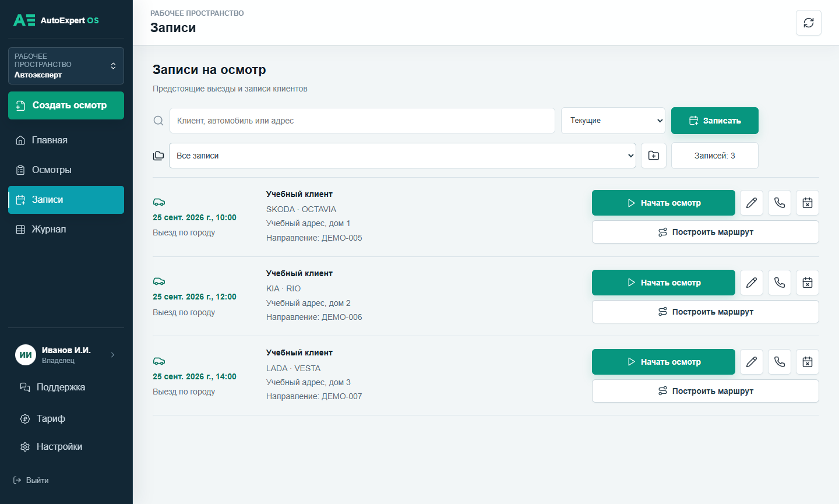Click the car icon above 10:00 record

tap(159, 202)
